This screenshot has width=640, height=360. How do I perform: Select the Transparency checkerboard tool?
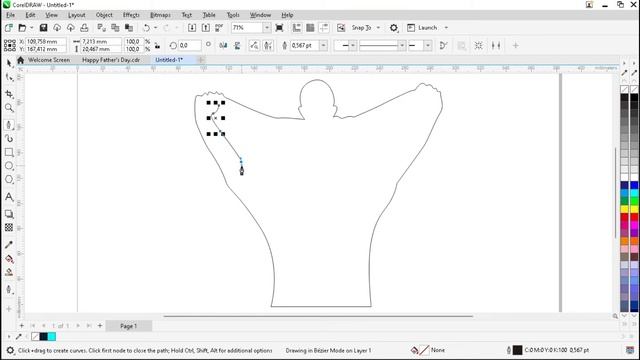(9, 227)
